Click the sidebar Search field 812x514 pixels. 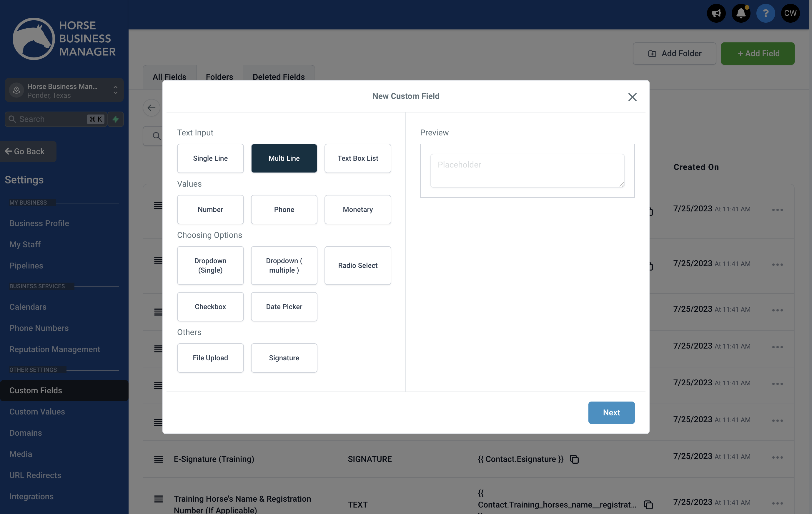tap(56, 119)
